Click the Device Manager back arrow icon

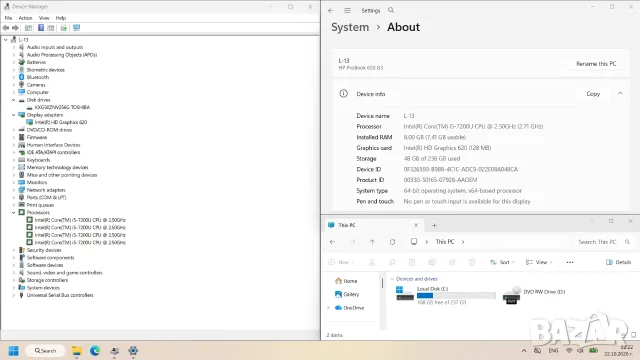tap(6, 28)
